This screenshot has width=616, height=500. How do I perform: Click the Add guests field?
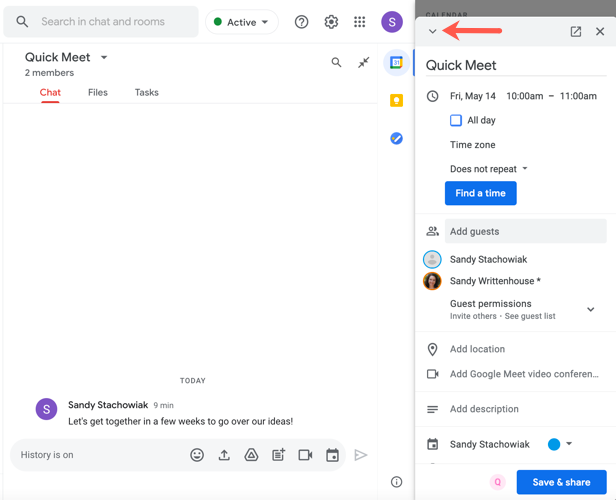click(x=526, y=231)
